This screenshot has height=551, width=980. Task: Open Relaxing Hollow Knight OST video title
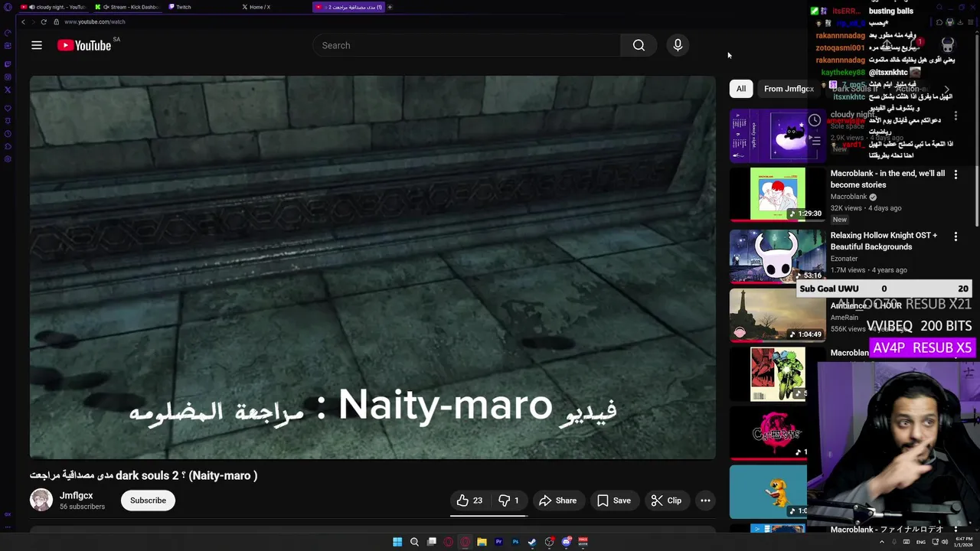tap(884, 241)
